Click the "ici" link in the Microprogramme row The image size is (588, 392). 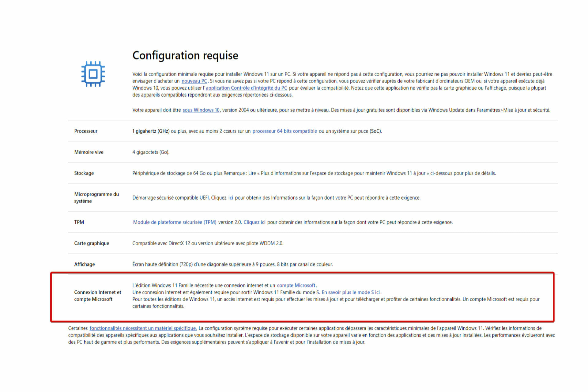coord(231,198)
